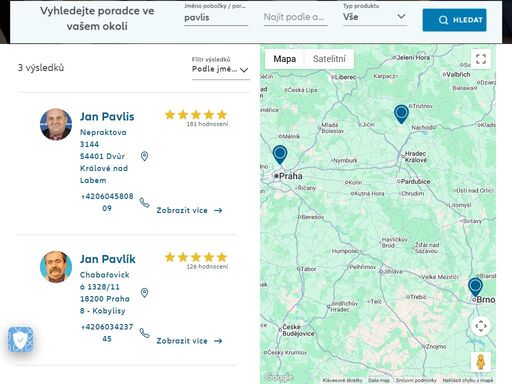Click Jan Pavlík's profile photo

pos(56,267)
